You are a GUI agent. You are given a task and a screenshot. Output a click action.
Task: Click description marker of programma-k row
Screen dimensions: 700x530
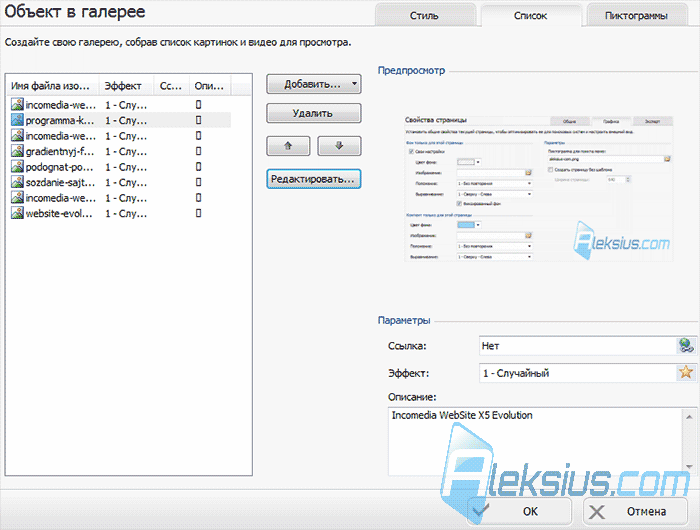tap(199, 120)
